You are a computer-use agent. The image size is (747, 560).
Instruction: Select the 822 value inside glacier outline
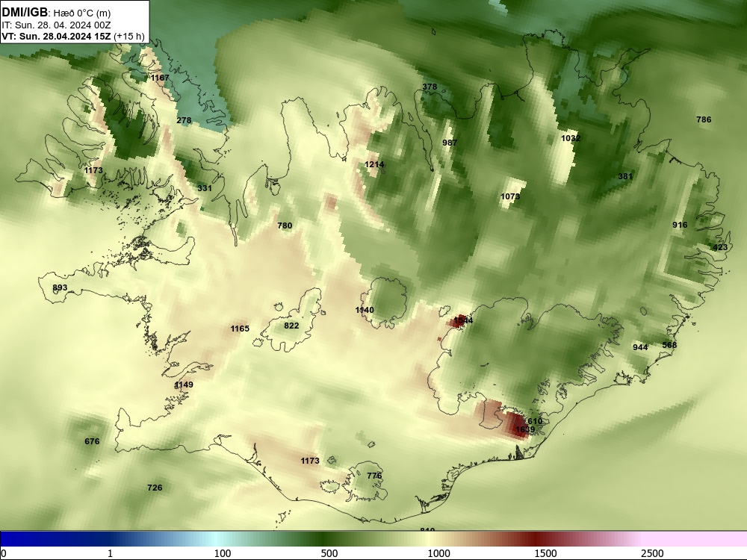(x=291, y=326)
